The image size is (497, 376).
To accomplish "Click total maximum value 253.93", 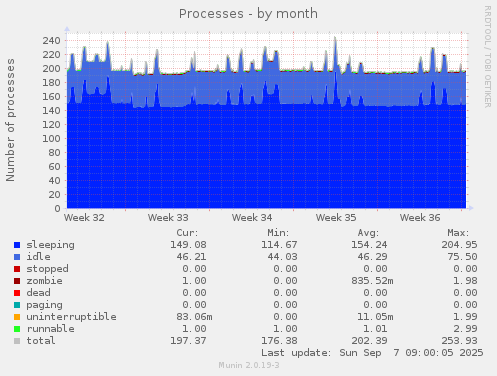I will click(x=459, y=341).
